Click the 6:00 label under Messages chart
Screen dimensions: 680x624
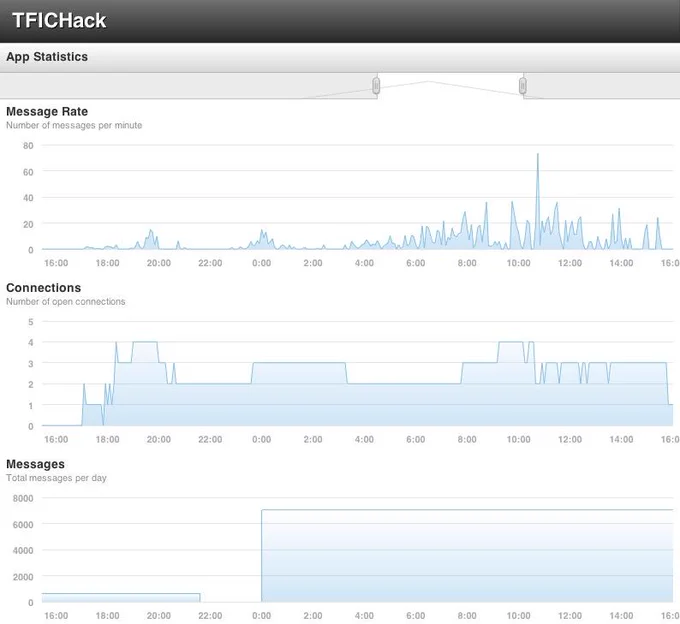(x=415, y=616)
